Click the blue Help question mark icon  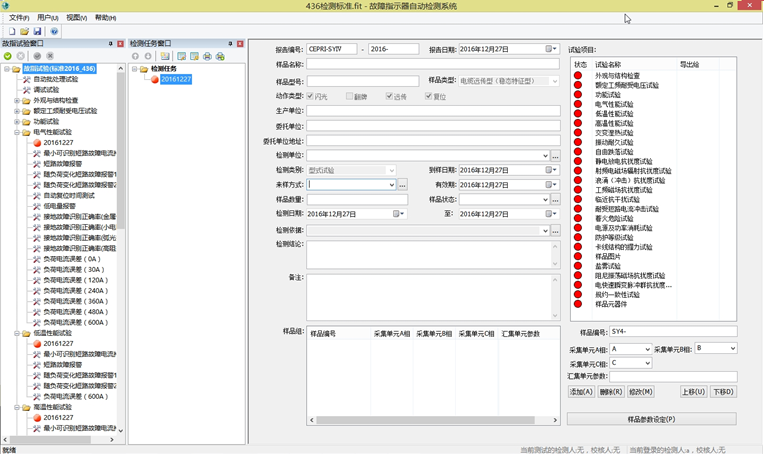pos(54,31)
